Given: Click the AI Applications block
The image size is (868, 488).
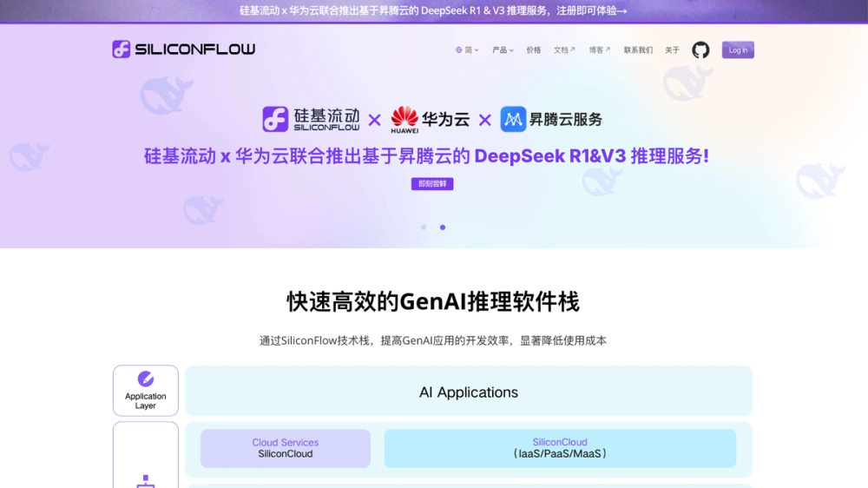Looking at the screenshot, I should tap(469, 391).
